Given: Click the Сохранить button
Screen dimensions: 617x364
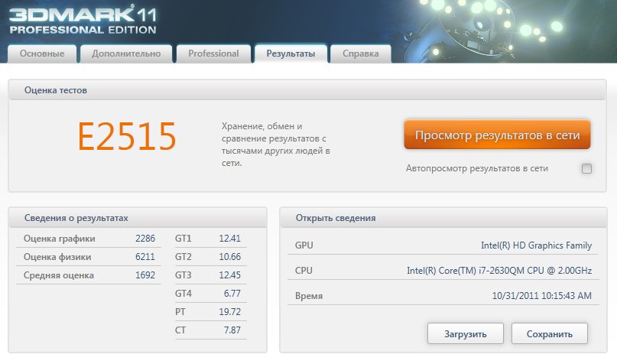Looking at the screenshot, I should (550, 333).
